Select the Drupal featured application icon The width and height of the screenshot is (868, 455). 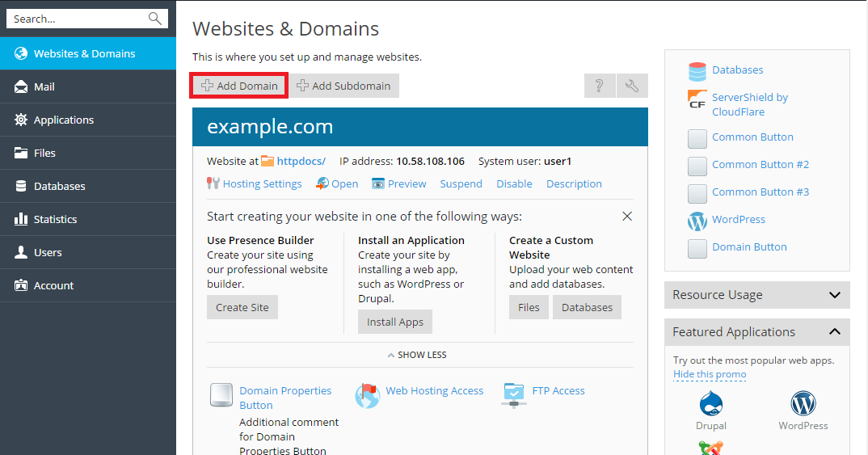(x=710, y=403)
